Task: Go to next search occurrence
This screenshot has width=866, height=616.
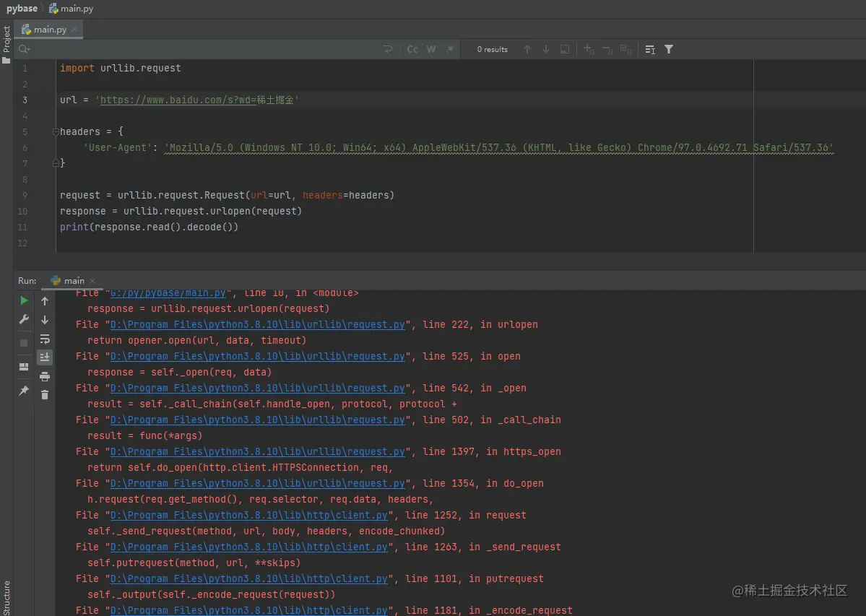Action: click(x=545, y=49)
